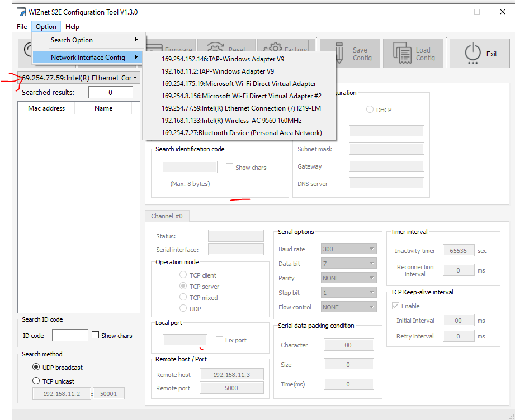This screenshot has width=515, height=420.
Task: Toggle the TCP Keep-alive Enable checkbox
Action: pyautogui.click(x=395, y=306)
